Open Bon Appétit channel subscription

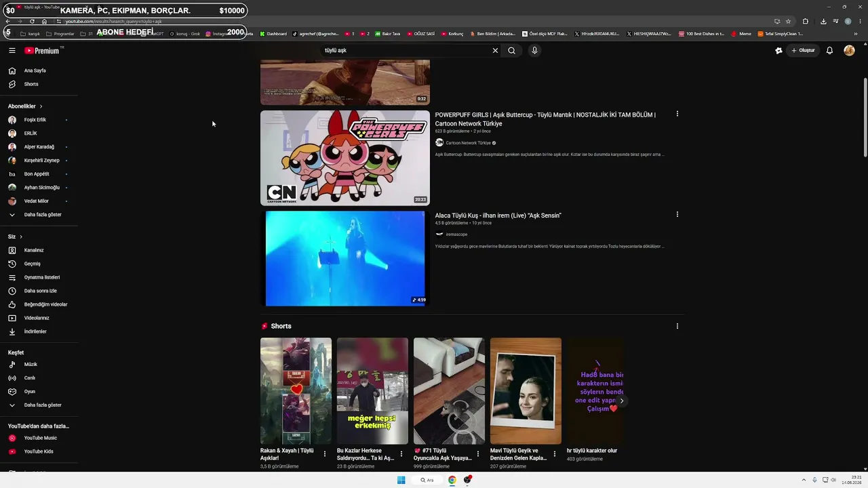37,174
